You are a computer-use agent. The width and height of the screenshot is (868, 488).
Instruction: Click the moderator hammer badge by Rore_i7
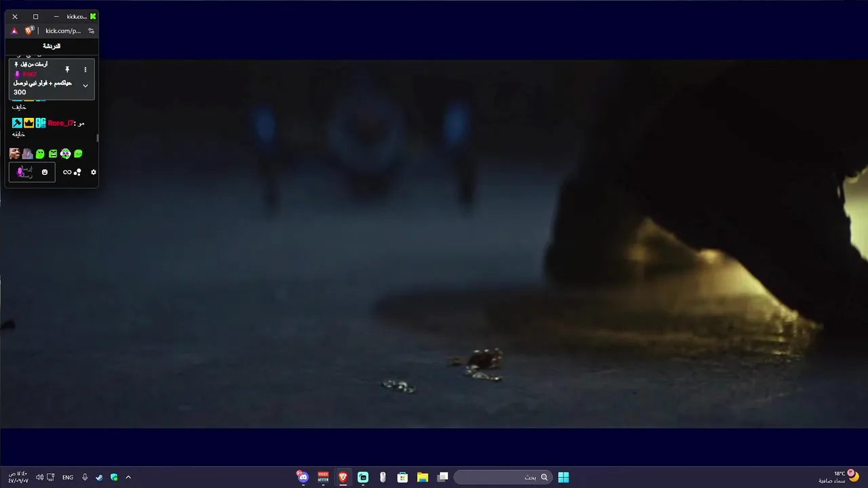click(x=17, y=123)
